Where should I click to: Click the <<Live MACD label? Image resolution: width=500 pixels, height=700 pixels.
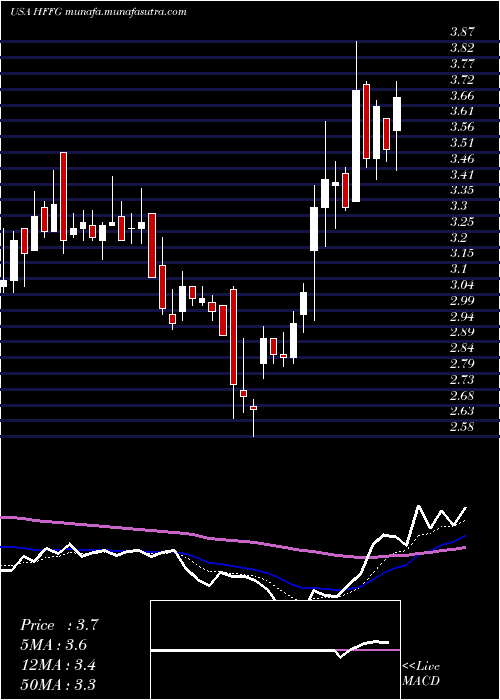click(421, 673)
